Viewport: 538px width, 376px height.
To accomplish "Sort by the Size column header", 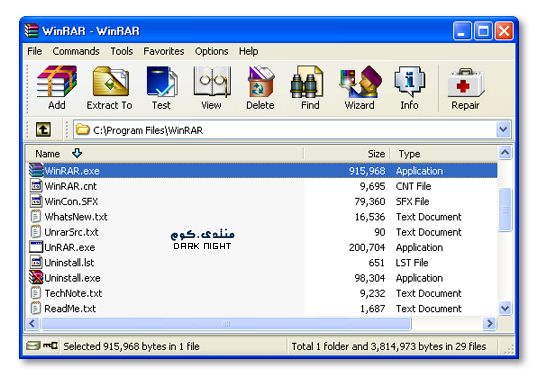I will [x=347, y=154].
